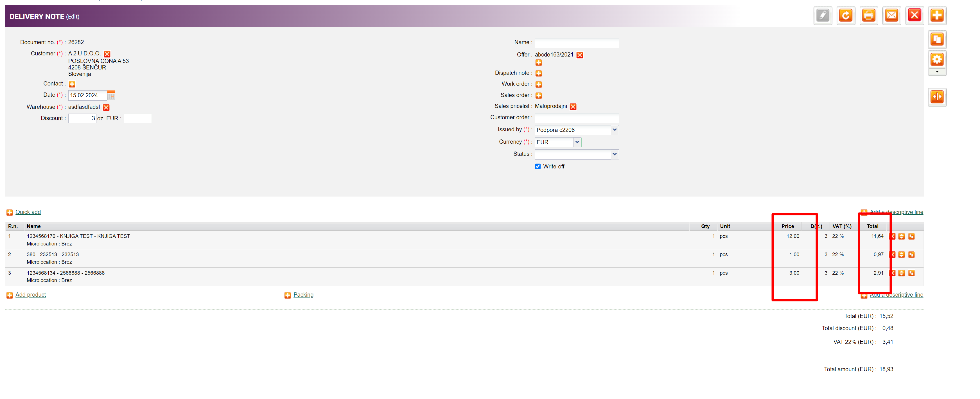
Task: Click the orange refresh arrow icon
Action: tap(845, 15)
